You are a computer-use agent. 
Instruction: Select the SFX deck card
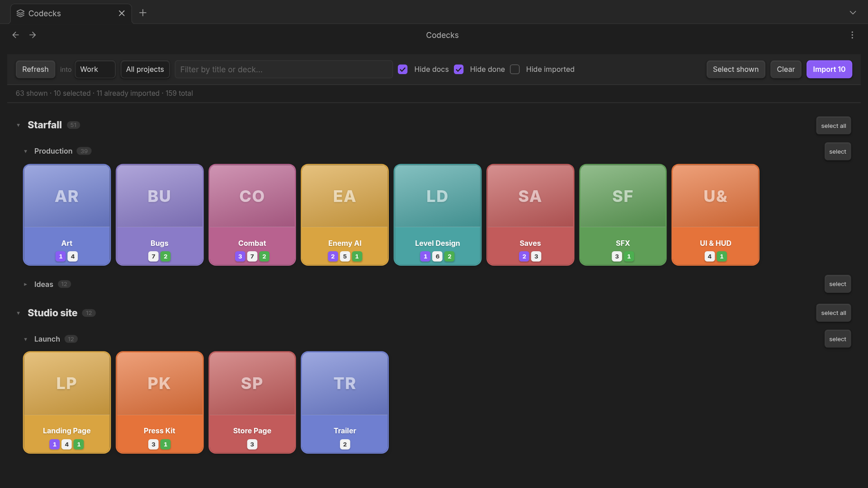pos(623,215)
